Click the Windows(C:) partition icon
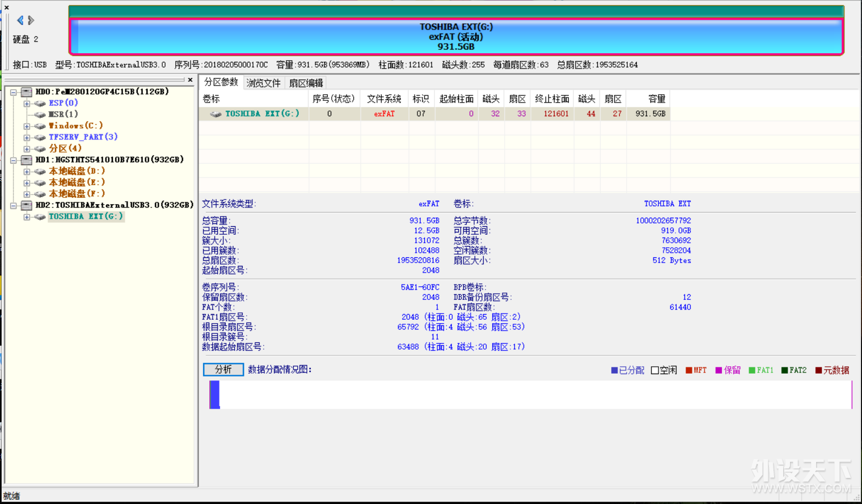This screenshot has height=504, width=862. pyautogui.click(x=40, y=126)
